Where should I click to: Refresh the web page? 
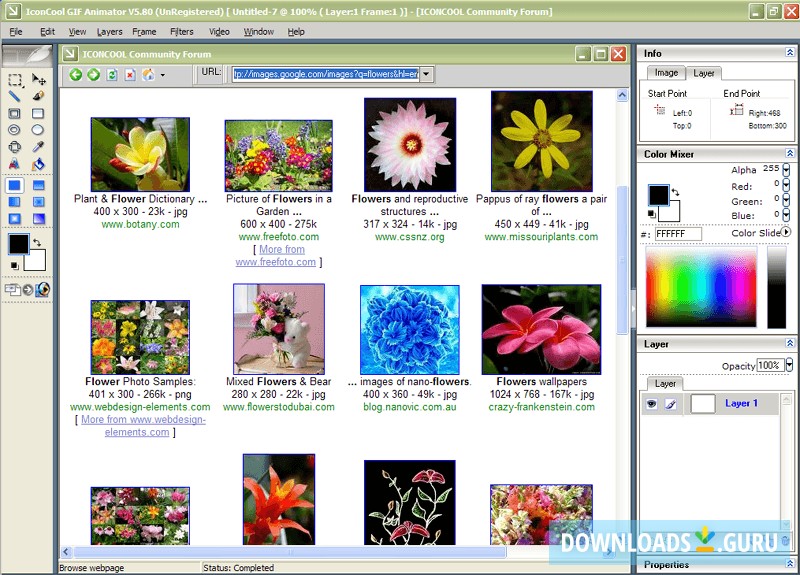(x=112, y=74)
